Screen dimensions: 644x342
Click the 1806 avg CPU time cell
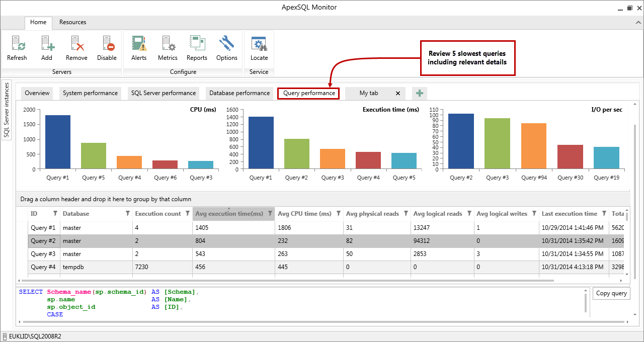[309, 228]
